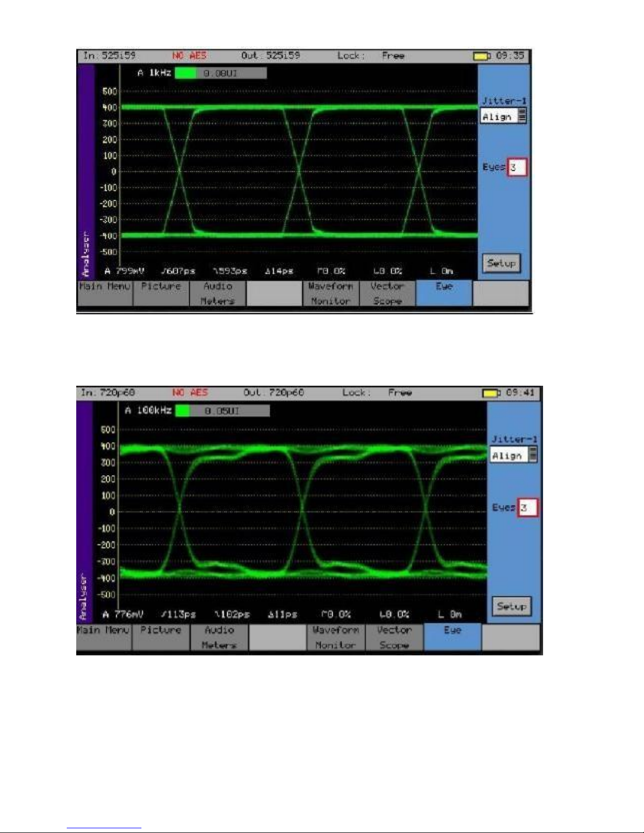The width and height of the screenshot is (644, 833).
Task: Click 'Lock: Free' status on 525i59 screen
Action: click(x=371, y=55)
